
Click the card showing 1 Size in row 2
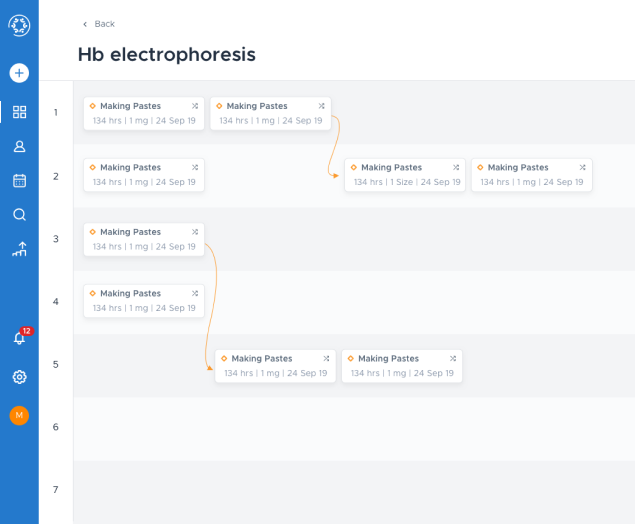405,175
